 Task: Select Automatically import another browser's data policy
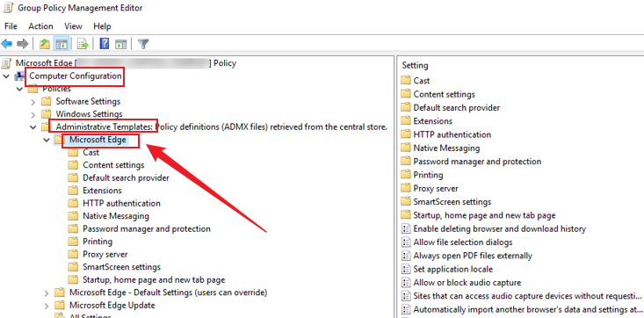tap(527, 309)
